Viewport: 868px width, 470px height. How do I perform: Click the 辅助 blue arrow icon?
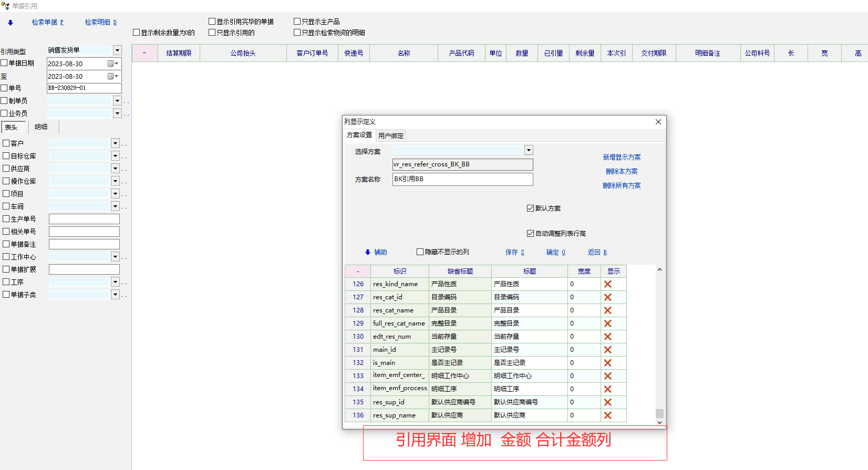coord(368,253)
